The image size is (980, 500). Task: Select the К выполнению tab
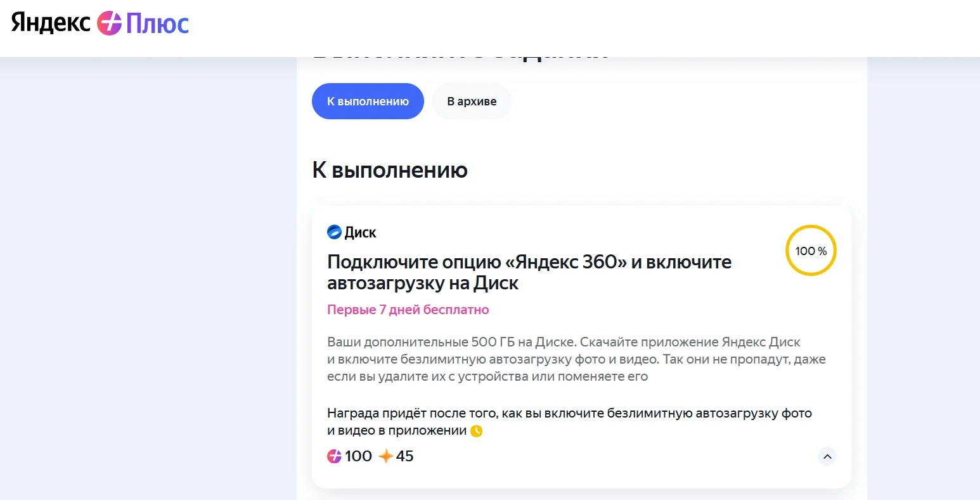click(368, 102)
